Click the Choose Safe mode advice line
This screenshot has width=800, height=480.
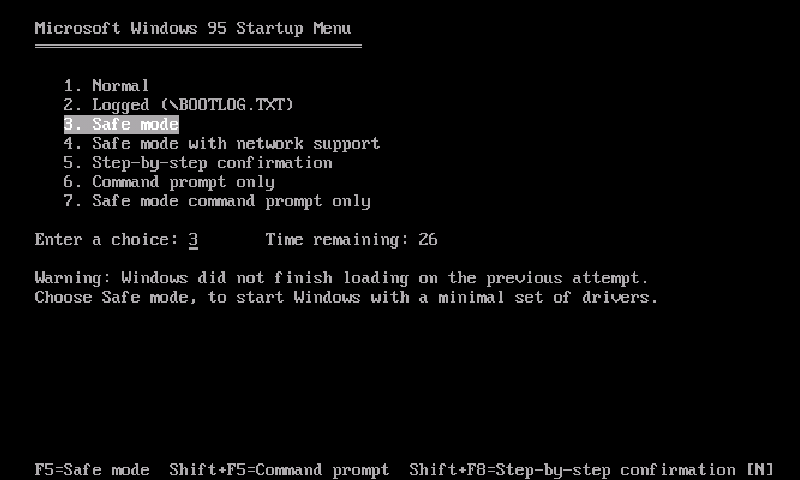pyautogui.click(x=346, y=297)
